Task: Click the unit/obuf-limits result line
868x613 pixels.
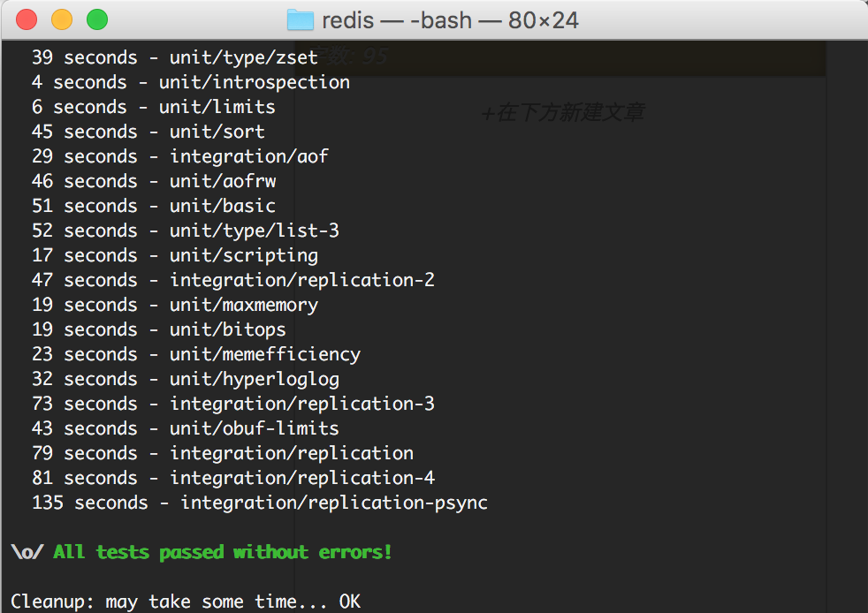Action: [x=186, y=428]
